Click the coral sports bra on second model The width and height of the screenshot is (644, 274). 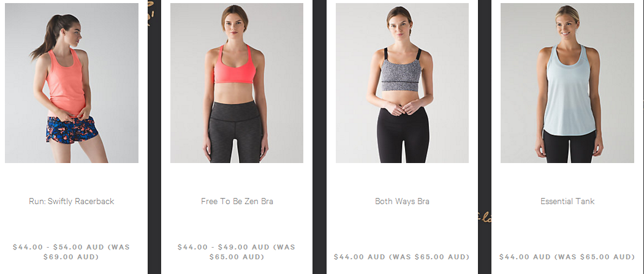(235, 67)
